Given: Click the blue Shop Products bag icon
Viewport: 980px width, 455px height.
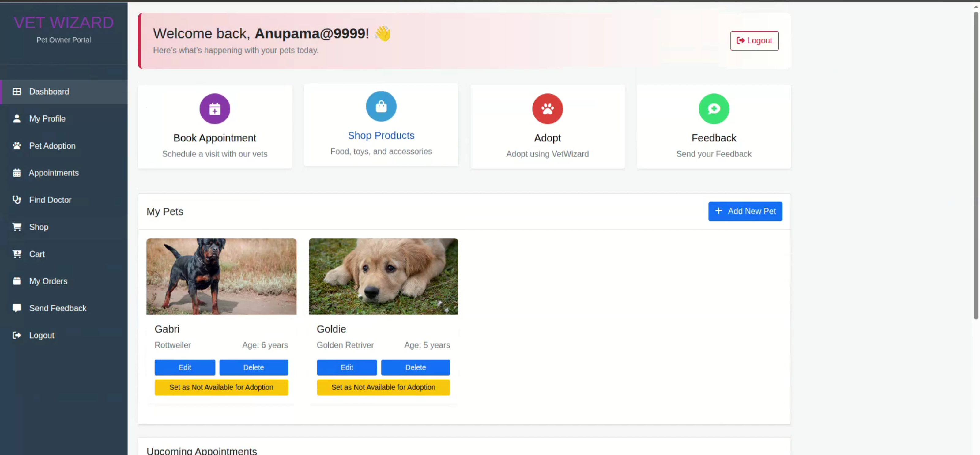Looking at the screenshot, I should [381, 107].
